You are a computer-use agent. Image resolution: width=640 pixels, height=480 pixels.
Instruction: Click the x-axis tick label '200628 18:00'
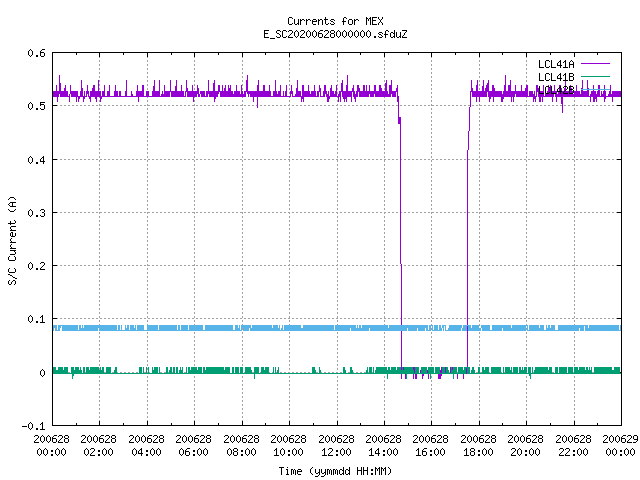click(478, 445)
